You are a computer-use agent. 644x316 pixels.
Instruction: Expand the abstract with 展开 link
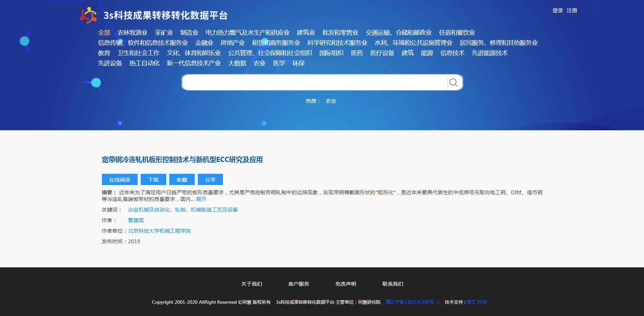(x=201, y=199)
